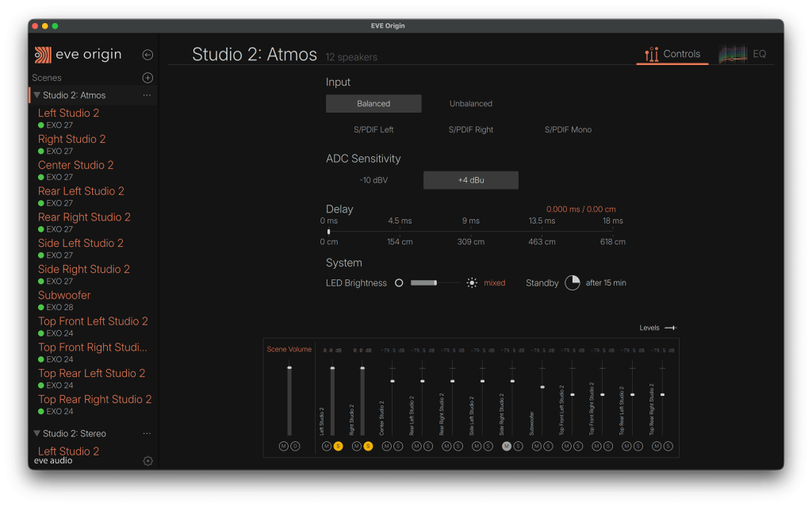The width and height of the screenshot is (812, 507).
Task: Click the delay readout '0.000 ms / 0.00 cm'
Action: 580,209
